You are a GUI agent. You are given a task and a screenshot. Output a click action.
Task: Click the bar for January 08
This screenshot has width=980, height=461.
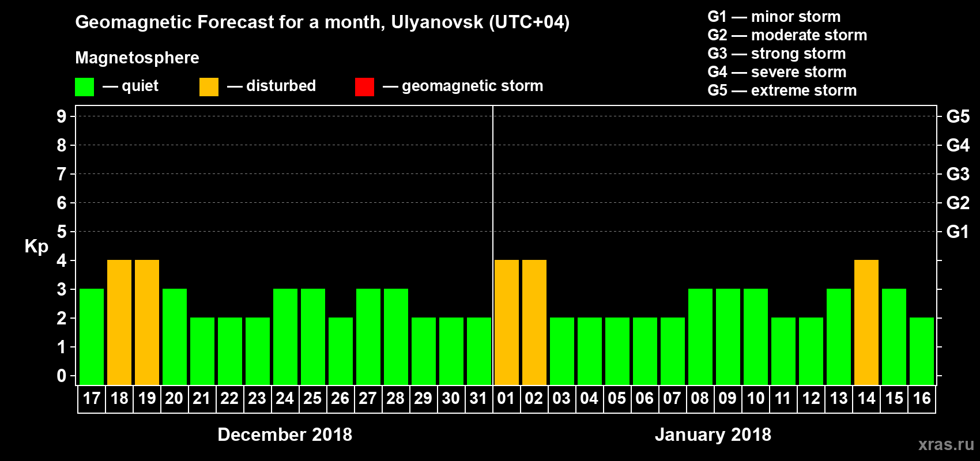click(x=700, y=337)
